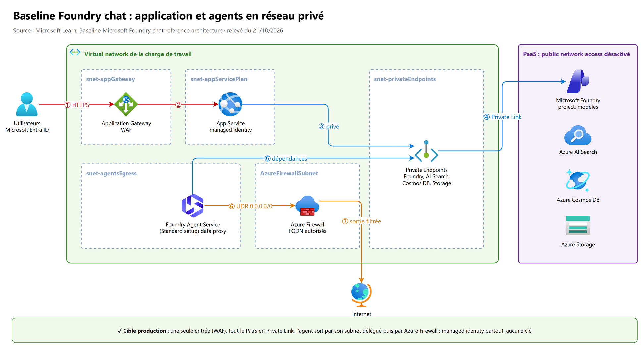Viewport: 644px width, 349px height.
Task: Click the 'Internet' caption under the globe
Action: pyautogui.click(x=361, y=314)
